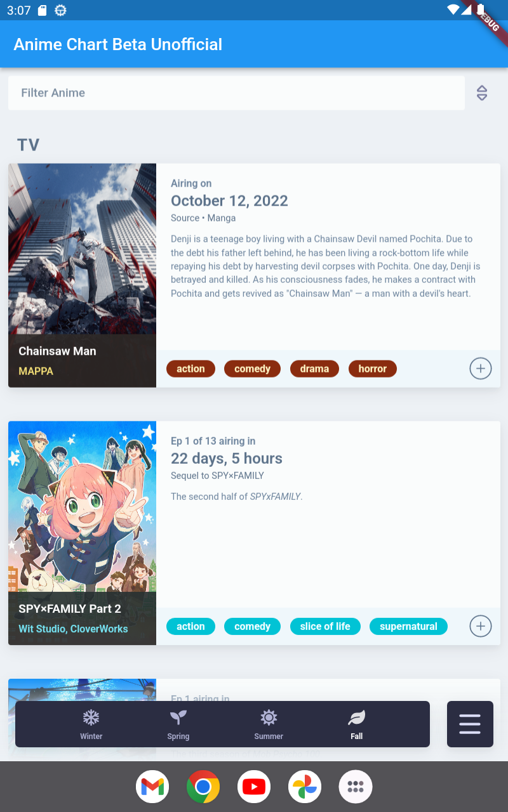This screenshot has width=508, height=812.
Task: Open the hamburger menu button
Action: (x=470, y=724)
